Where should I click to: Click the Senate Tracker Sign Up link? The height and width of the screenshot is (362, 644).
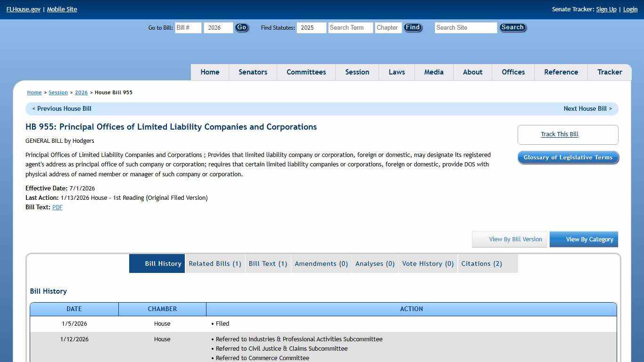pyautogui.click(x=606, y=9)
